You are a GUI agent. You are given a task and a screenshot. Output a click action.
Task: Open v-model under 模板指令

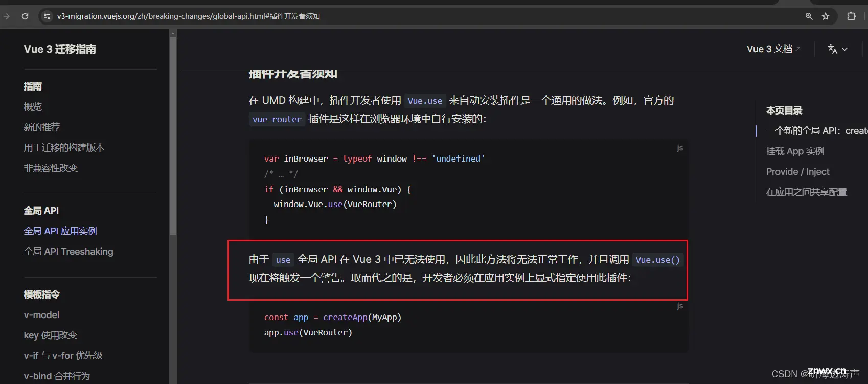41,315
